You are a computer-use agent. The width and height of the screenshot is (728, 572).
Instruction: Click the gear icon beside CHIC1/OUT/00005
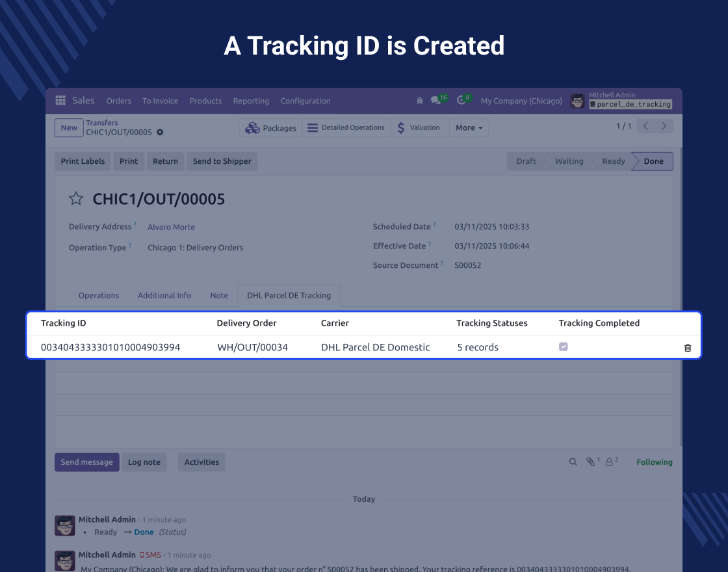point(160,133)
